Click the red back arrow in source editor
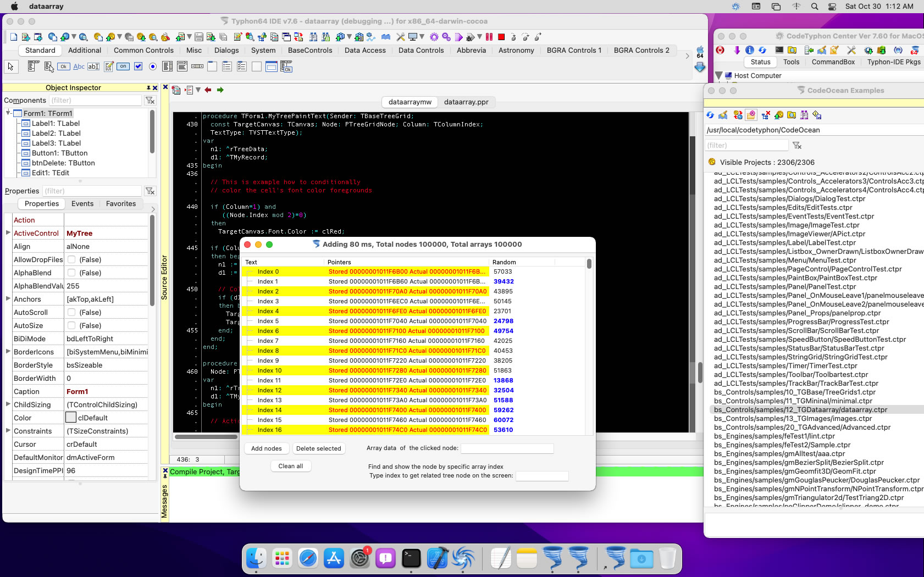This screenshot has width=924, height=577. click(208, 90)
